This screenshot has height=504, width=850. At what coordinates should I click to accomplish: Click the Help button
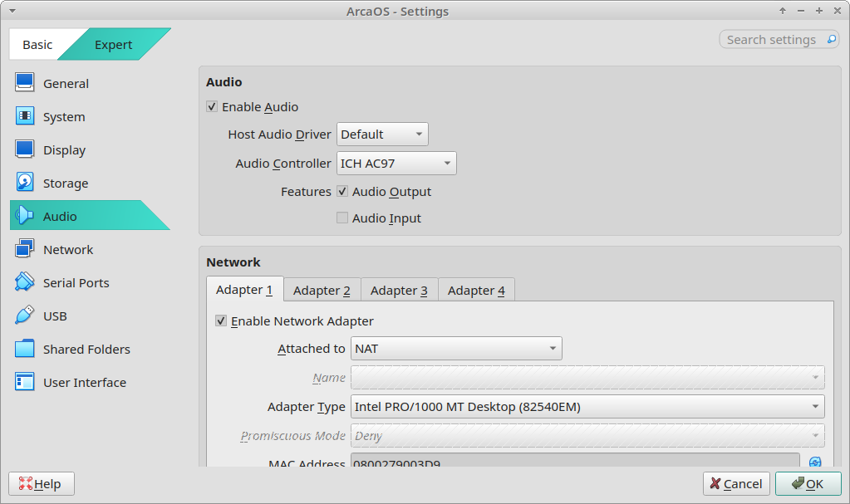click(42, 483)
